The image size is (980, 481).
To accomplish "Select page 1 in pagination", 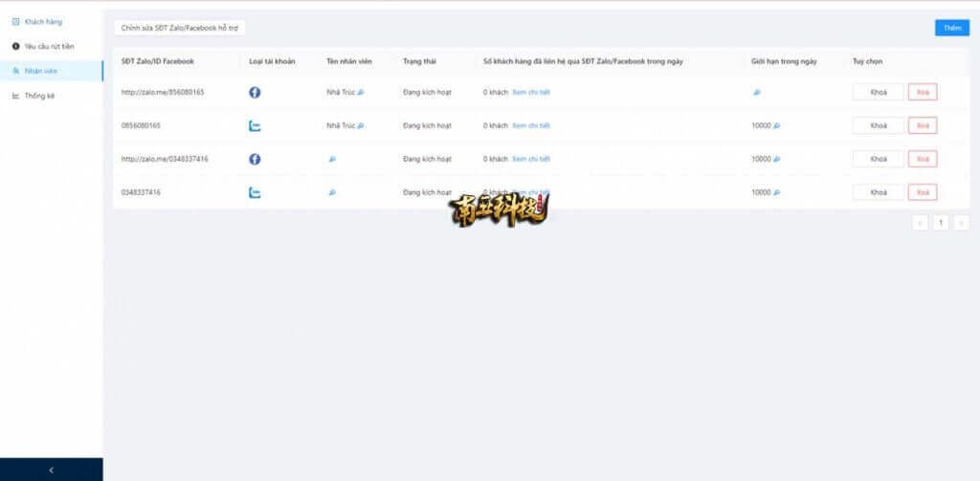I will click(941, 223).
